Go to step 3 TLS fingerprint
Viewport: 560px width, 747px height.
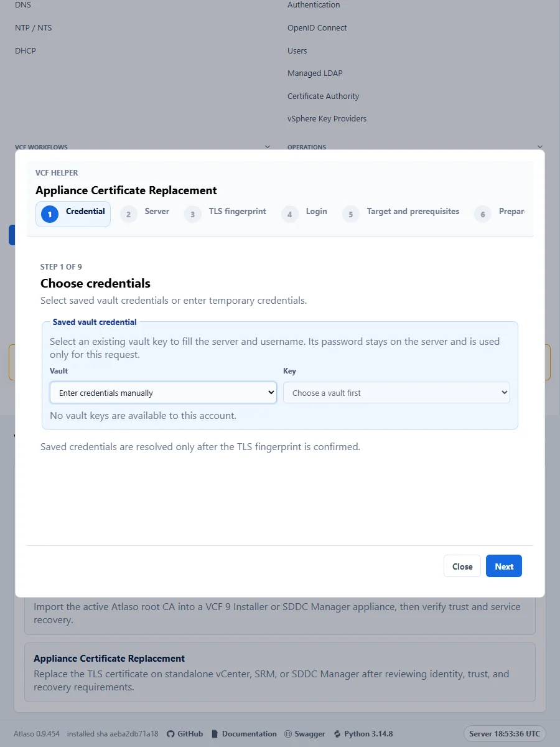[225, 214]
